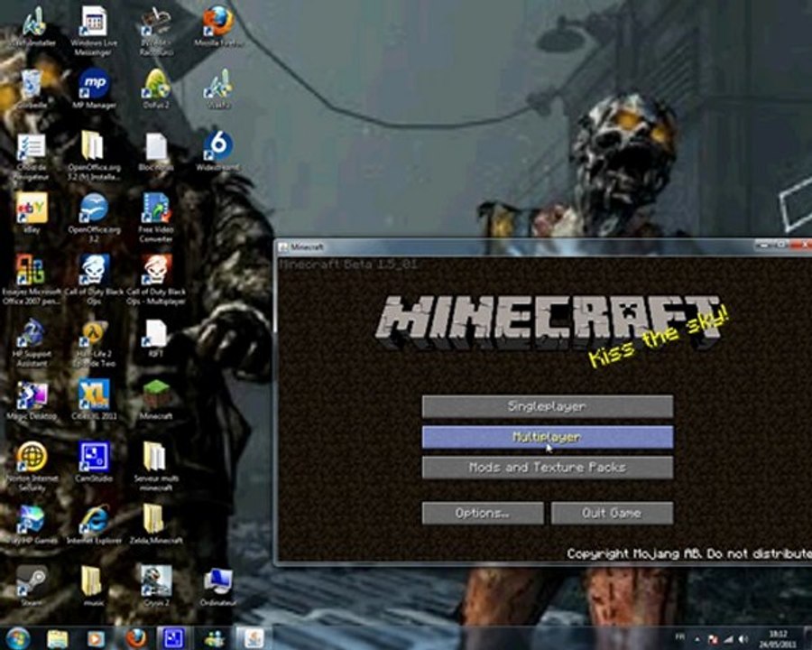This screenshot has height=650, width=812.
Task: Open the HP Games desktop shortcut
Action: coord(32,525)
